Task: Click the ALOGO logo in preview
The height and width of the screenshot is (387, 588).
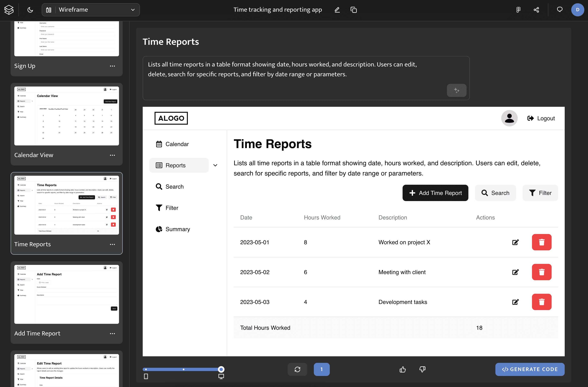Action: tap(171, 118)
